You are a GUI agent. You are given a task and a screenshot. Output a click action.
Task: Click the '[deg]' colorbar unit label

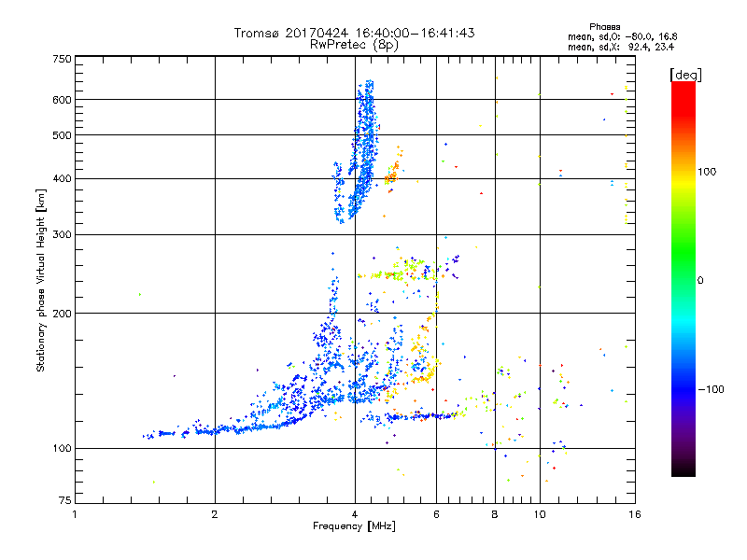685,75
